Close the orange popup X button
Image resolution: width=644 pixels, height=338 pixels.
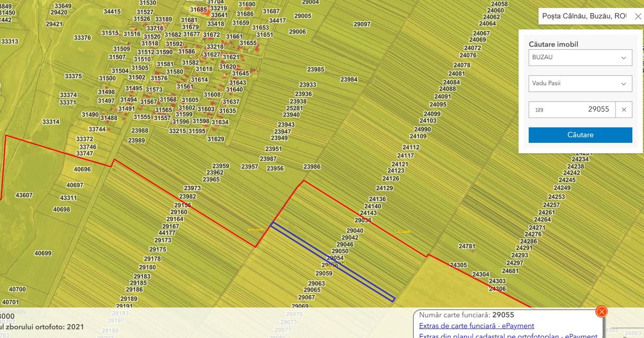(x=602, y=312)
